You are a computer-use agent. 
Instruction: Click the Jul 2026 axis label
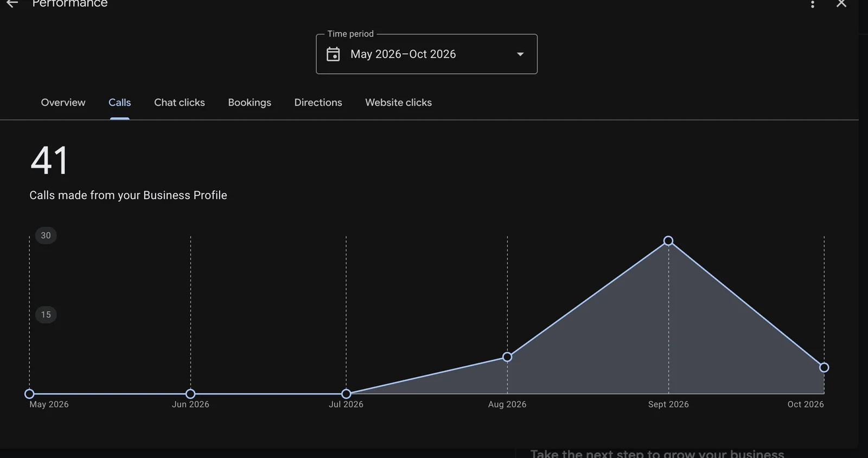click(x=346, y=404)
